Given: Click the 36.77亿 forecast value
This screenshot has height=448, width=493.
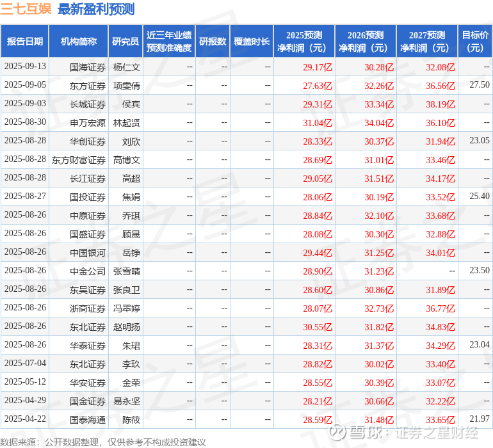Looking at the screenshot, I should [x=440, y=308].
